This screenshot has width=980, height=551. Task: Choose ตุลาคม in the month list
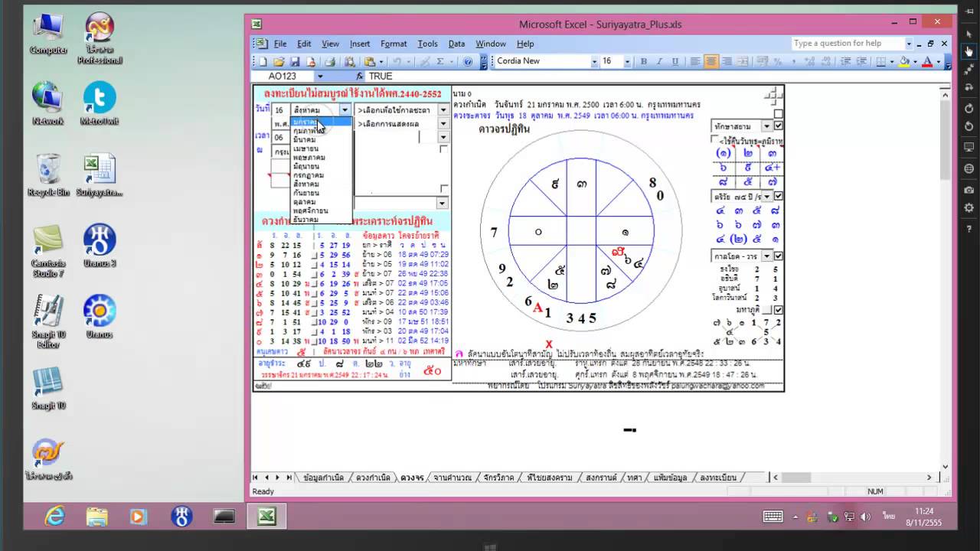pos(322,202)
